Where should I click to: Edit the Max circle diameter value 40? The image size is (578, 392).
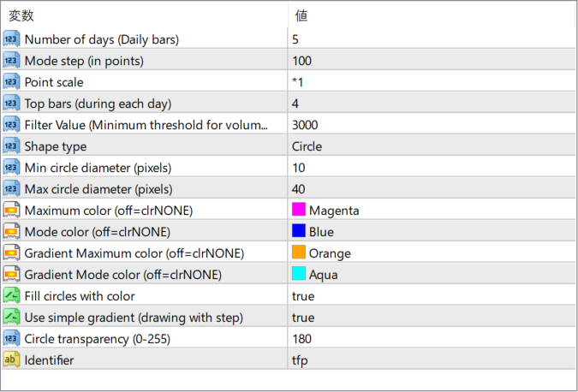pyautogui.click(x=299, y=189)
